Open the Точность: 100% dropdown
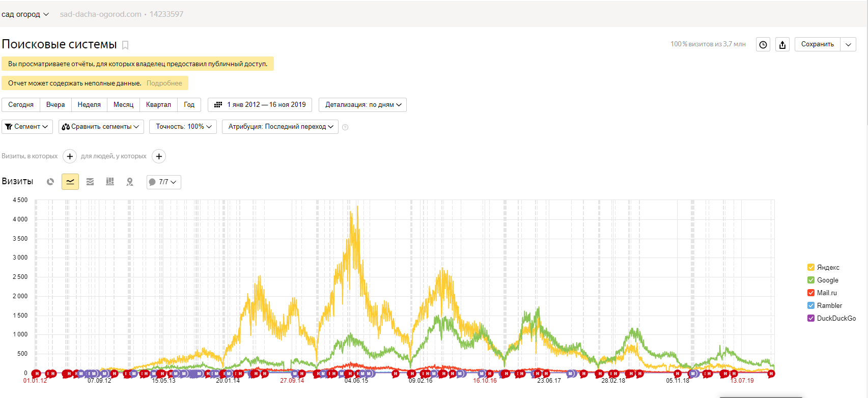Image resolution: width=868 pixels, height=398 pixels. point(183,127)
